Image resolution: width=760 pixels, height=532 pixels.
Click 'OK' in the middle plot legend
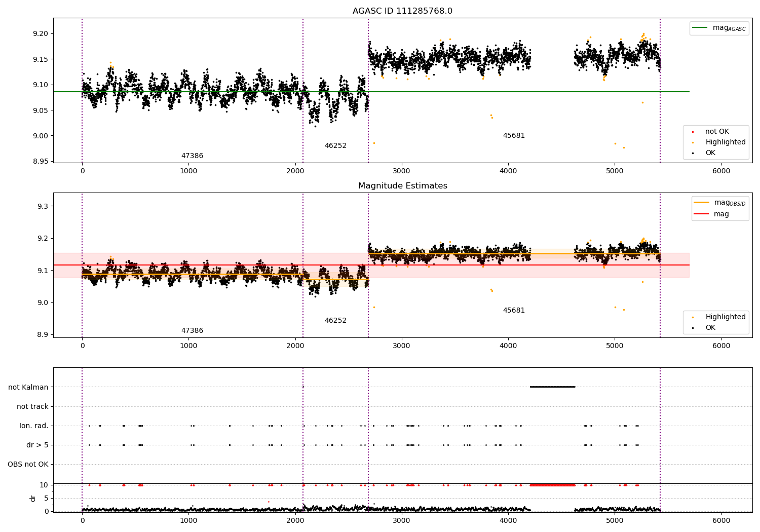tap(704, 328)
